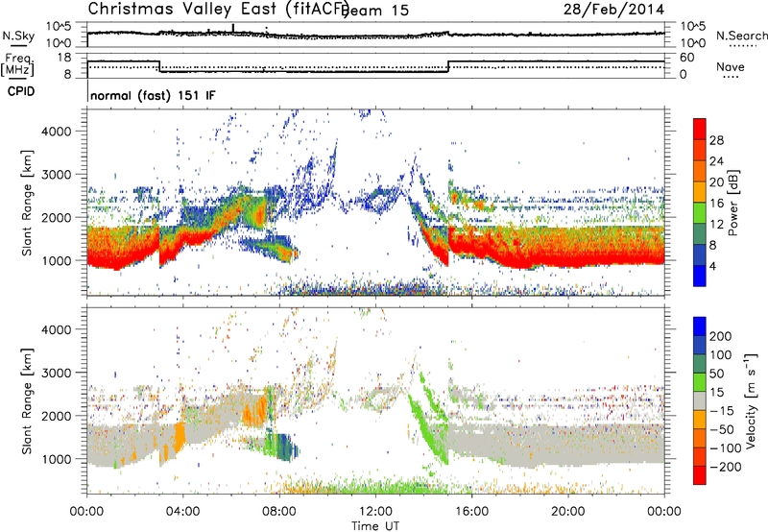Click the 'Velocity [m s-1]' colorbar label

751,400
